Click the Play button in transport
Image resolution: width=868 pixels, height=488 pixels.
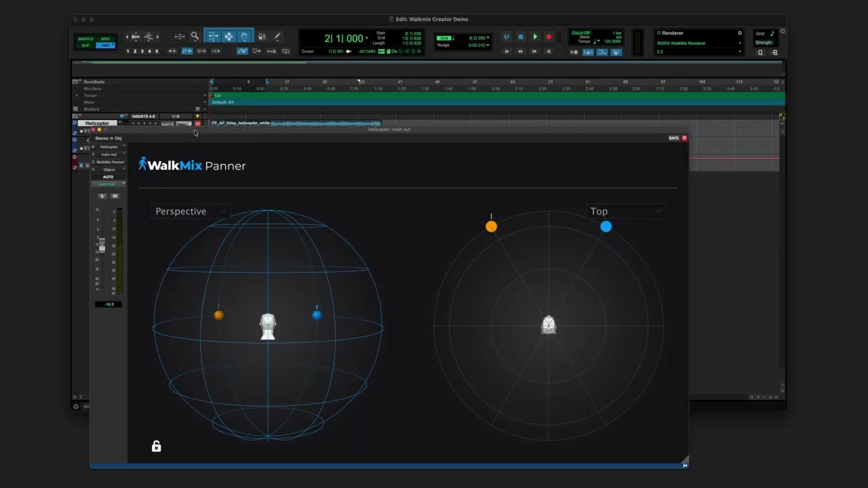(x=535, y=37)
